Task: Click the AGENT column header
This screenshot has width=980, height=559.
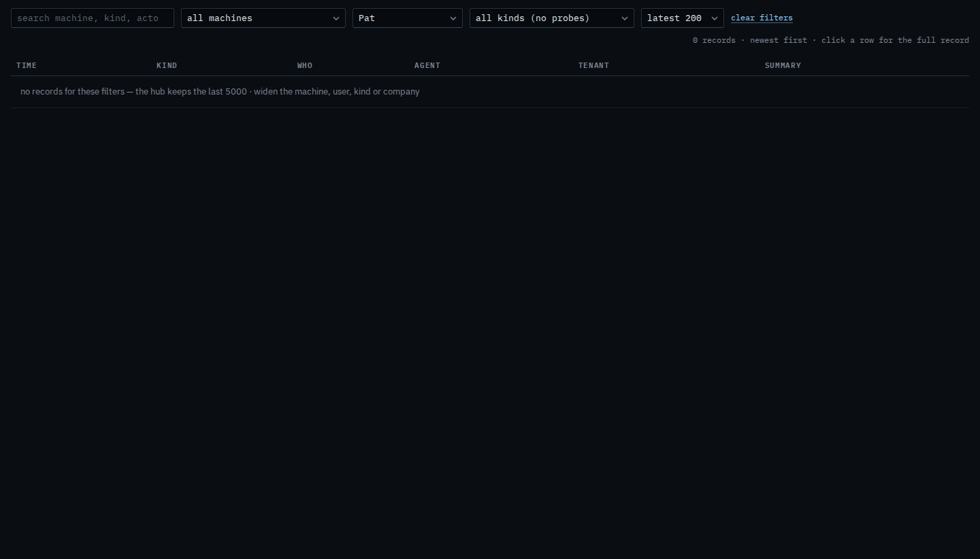Action: [x=427, y=65]
